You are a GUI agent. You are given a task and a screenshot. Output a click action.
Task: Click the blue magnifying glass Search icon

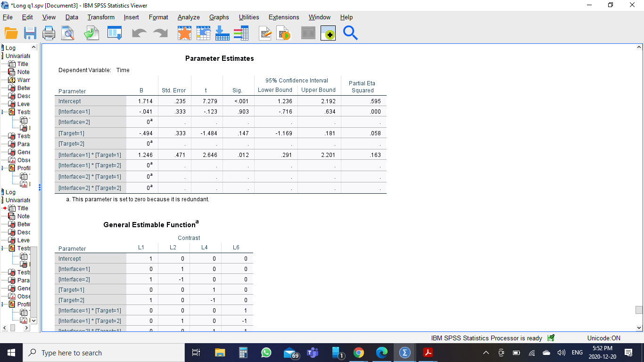350,33
